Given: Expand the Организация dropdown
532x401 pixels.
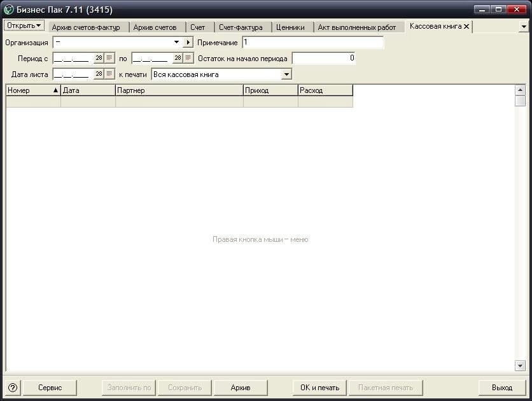Looking at the screenshot, I should pyautogui.click(x=176, y=42).
